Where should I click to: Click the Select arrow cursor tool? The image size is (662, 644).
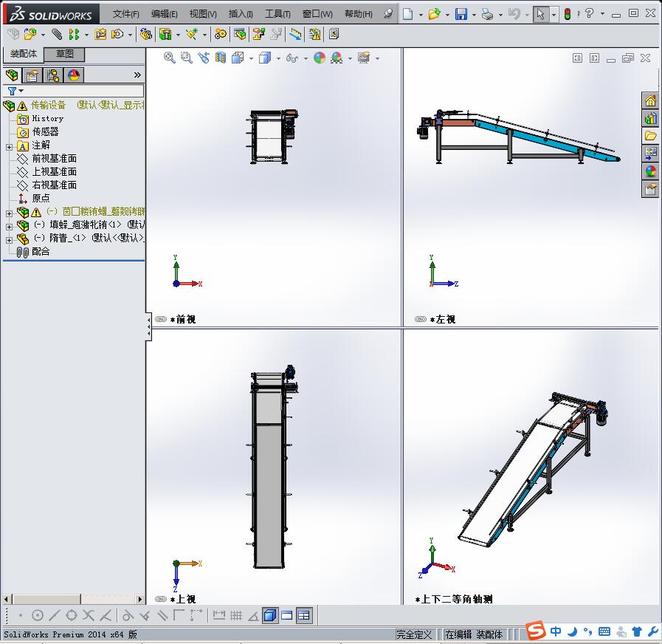point(540,14)
